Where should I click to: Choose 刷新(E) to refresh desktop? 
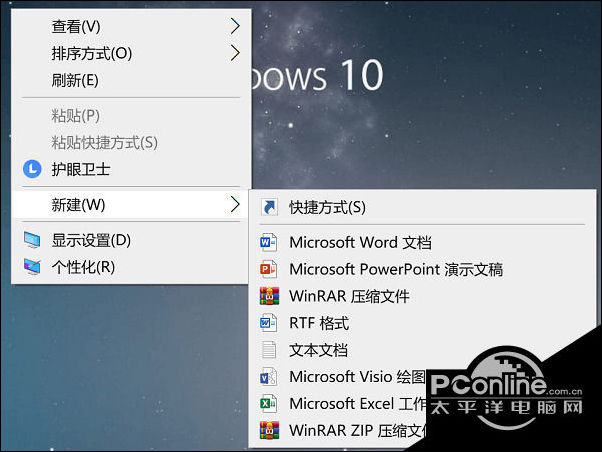tap(131, 80)
